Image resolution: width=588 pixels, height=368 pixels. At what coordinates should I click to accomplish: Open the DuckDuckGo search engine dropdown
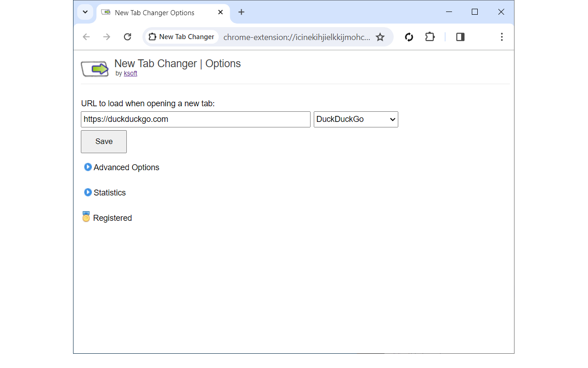[356, 119]
